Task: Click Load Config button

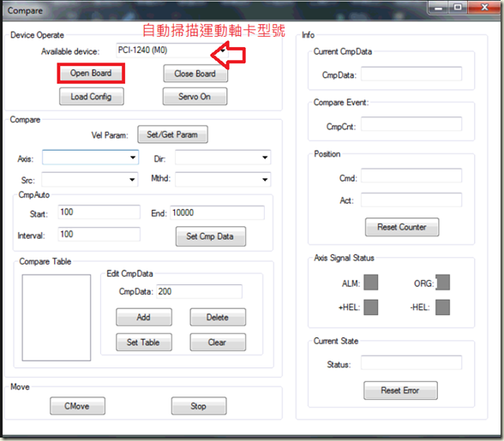Action: (x=91, y=97)
